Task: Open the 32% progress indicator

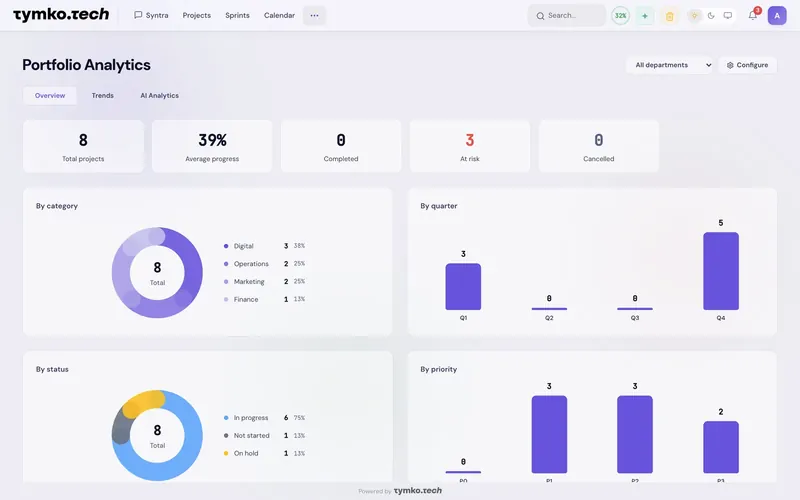Action: 620,16
